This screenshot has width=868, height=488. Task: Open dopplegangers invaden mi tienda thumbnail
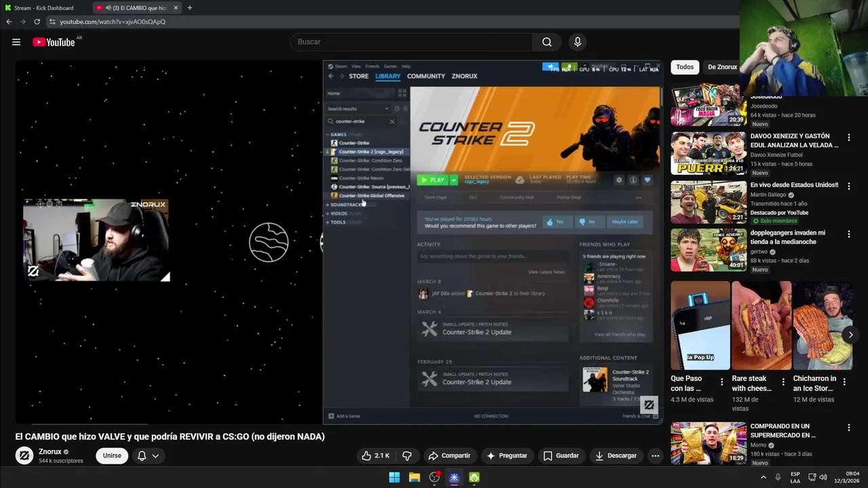pyautogui.click(x=709, y=250)
